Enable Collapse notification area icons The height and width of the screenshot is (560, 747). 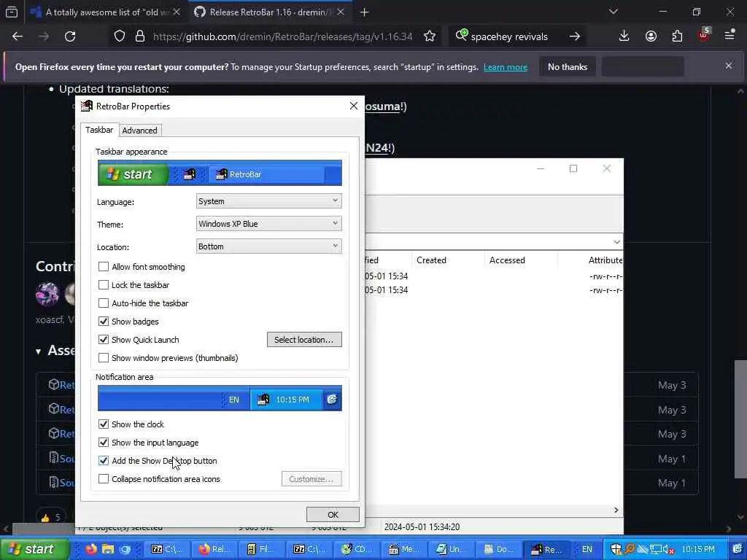pos(104,478)
